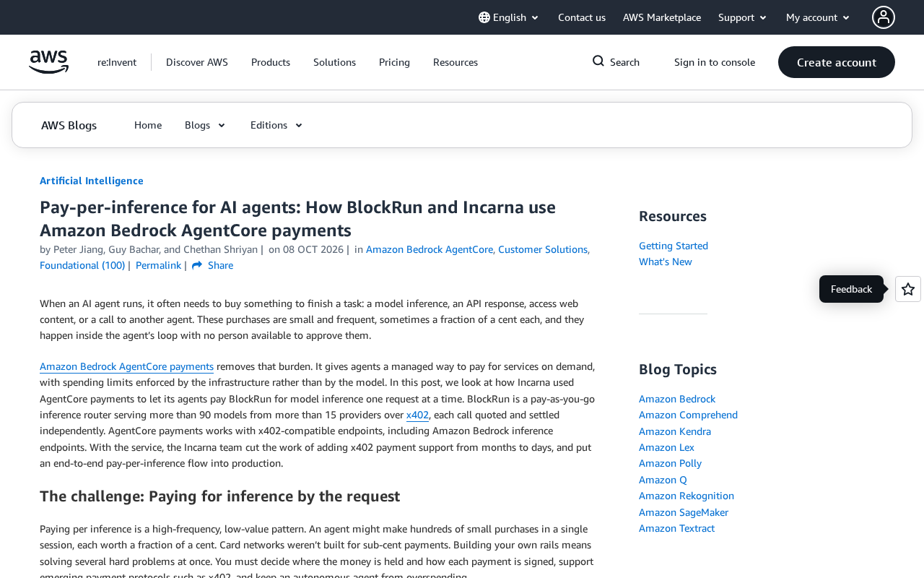Click Sign in to console

pos(715,62)
